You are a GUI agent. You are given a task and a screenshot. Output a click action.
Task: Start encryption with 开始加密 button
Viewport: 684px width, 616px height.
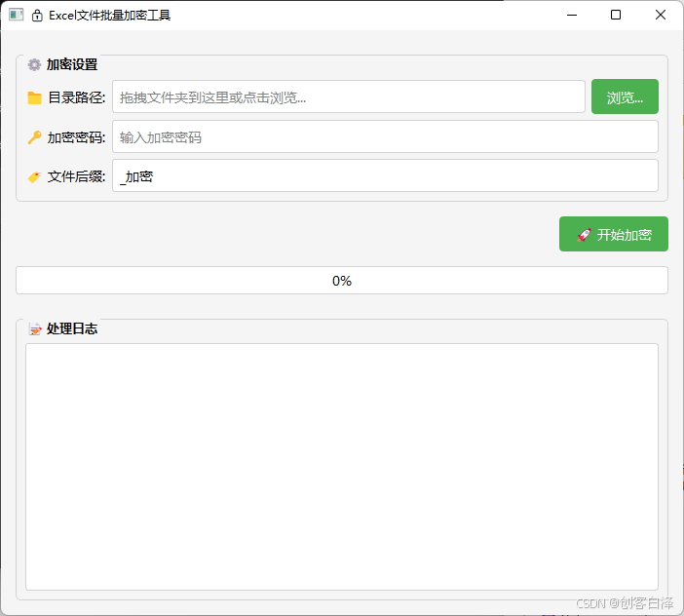tap(613, 234)
